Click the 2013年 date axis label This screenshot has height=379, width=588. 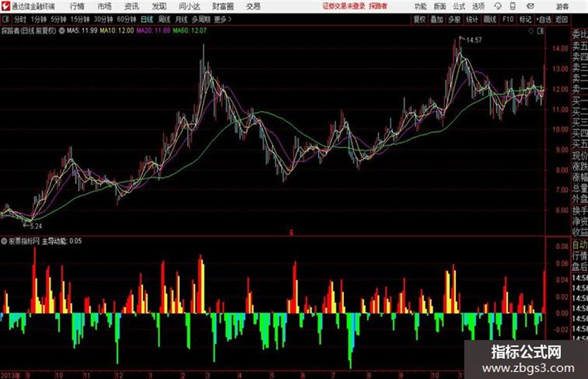click(10, 375)
